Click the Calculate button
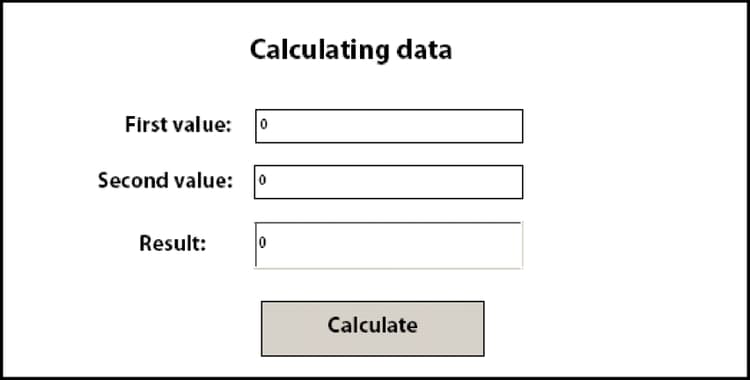The width and height of the screenshot is (750, 380). 373,328
